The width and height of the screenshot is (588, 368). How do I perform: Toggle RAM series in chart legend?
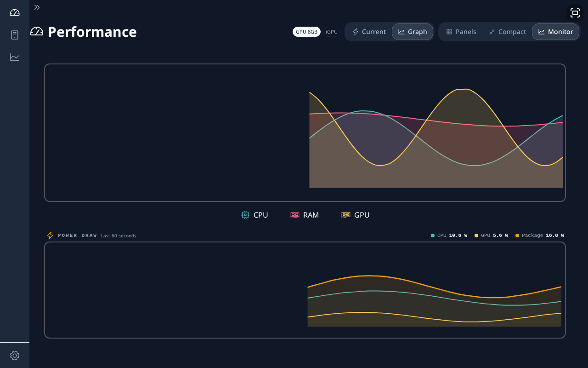(x=305, y=215)
